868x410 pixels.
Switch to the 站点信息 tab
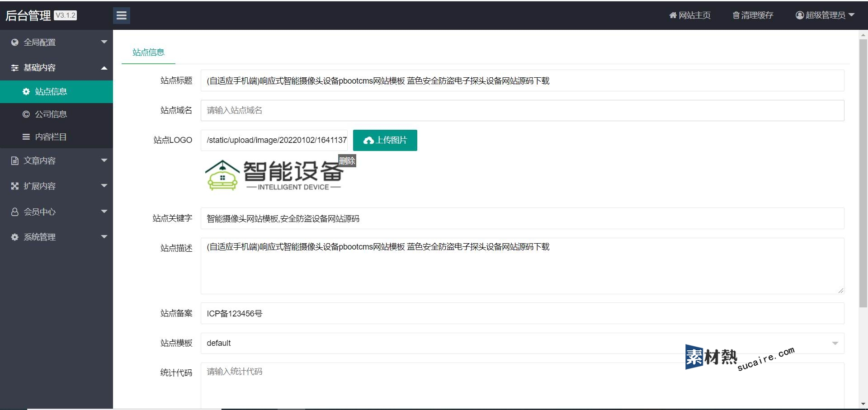pyautogui.click(x=148, y=52)
